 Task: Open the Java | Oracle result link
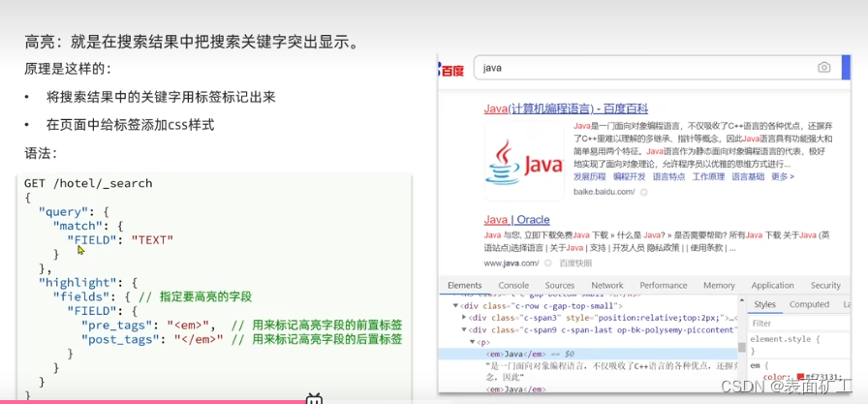click(516, 220)
